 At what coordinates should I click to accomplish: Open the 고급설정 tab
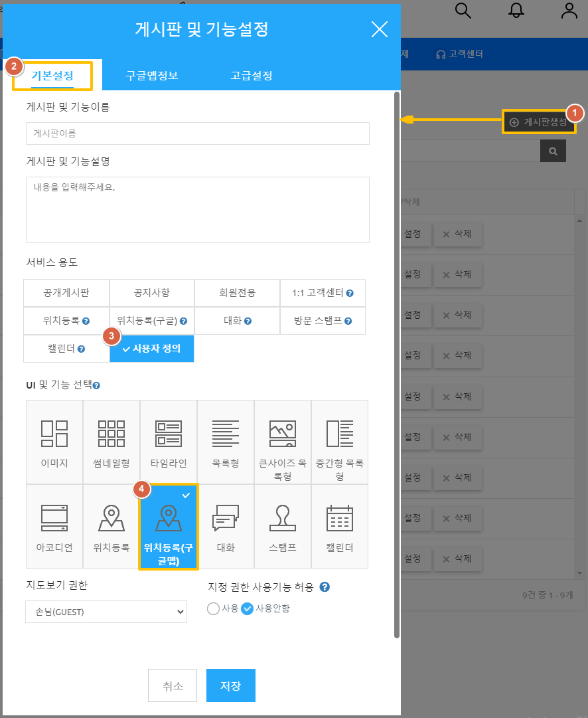(x=251, y=75)
